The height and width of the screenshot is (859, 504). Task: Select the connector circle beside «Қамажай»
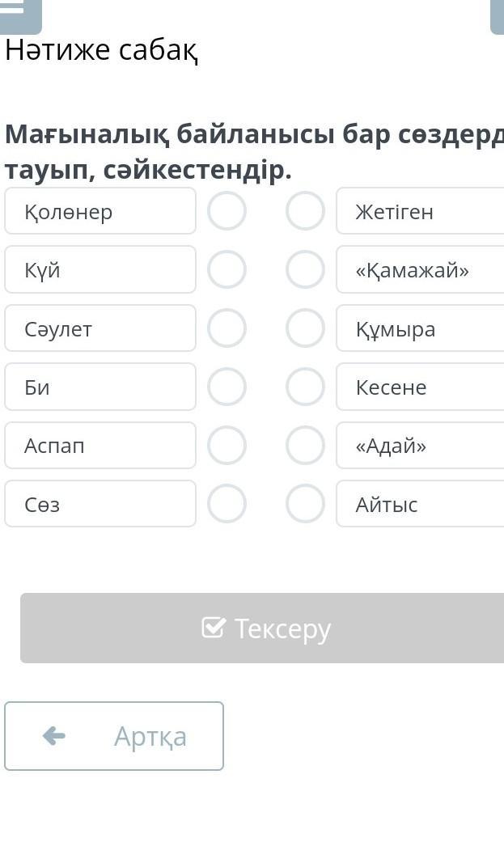tap(305, 269)
